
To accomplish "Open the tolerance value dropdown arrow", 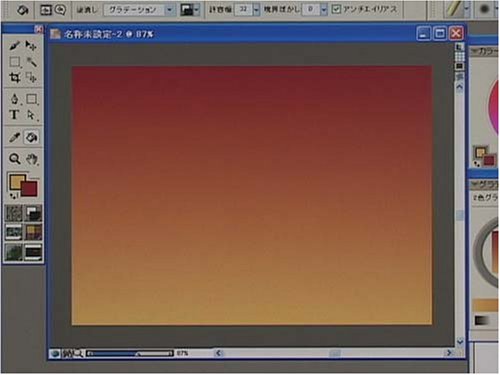I will point(256,10).
